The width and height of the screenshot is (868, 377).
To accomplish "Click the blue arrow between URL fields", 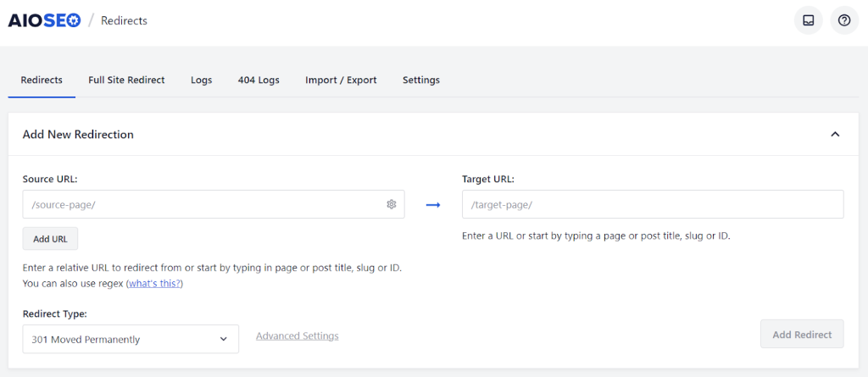I will [x=433, y=204].
